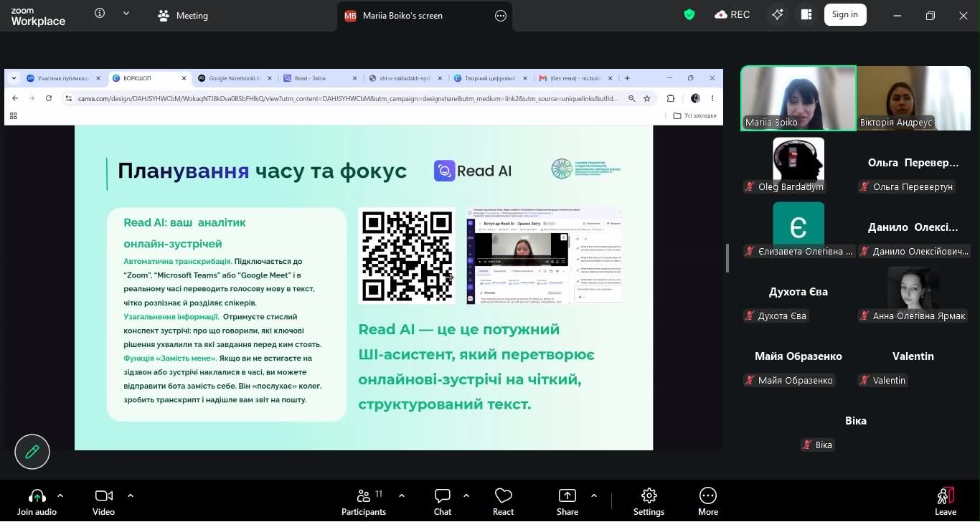Screen dimensions: 980x522
Task: Expand share options chevron beside Share
Action: tap(594, 495)
